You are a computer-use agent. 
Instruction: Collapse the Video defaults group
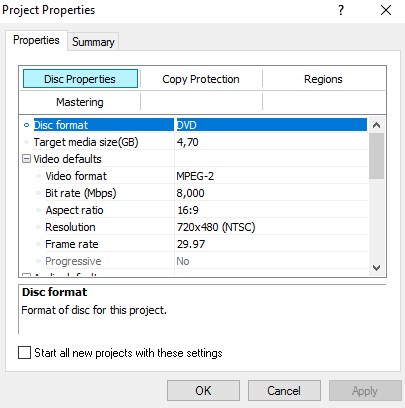coord(26,159)
